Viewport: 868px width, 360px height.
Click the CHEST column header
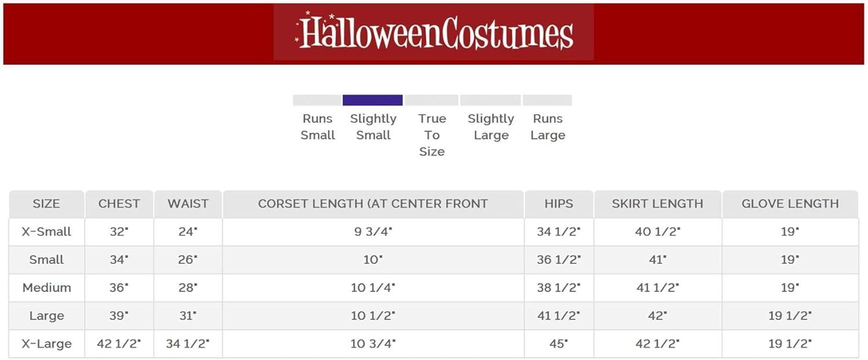click(119, 204)
